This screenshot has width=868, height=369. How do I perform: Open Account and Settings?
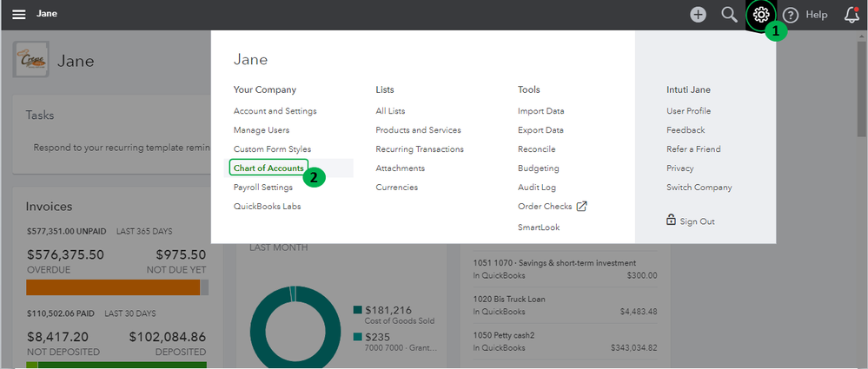pyautogui.click(x=275, y=111)
